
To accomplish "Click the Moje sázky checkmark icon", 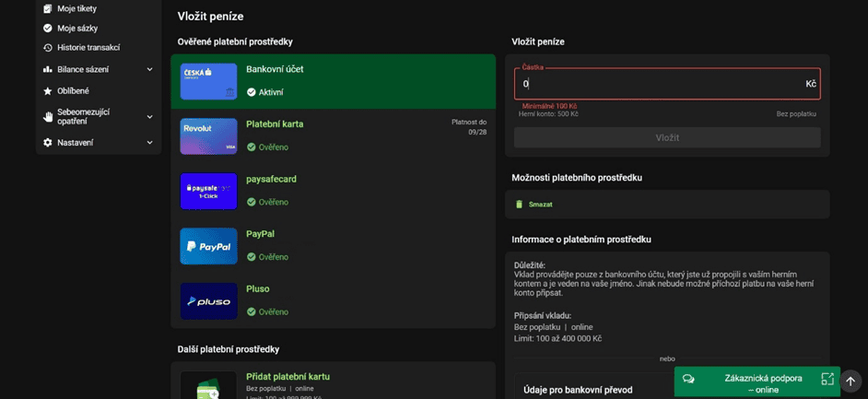I will 48,29.
